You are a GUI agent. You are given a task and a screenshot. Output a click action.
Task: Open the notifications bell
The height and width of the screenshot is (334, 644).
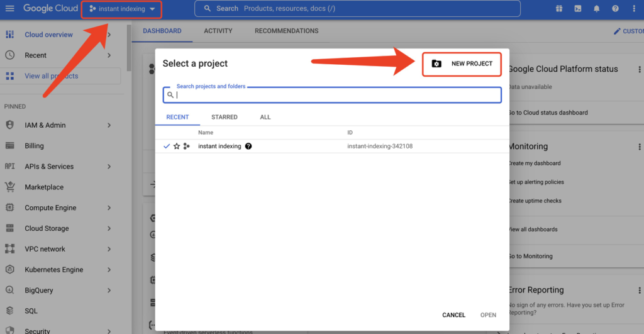coord(596,9)
